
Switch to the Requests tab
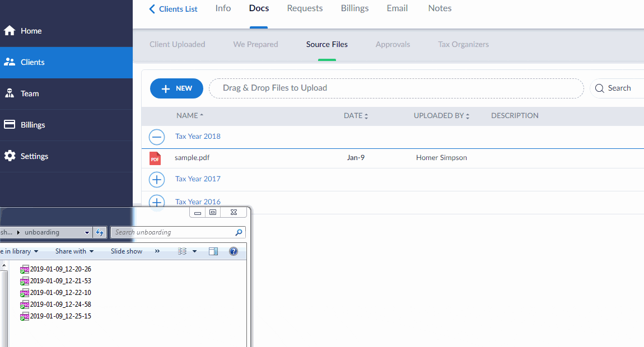point(305,8)
